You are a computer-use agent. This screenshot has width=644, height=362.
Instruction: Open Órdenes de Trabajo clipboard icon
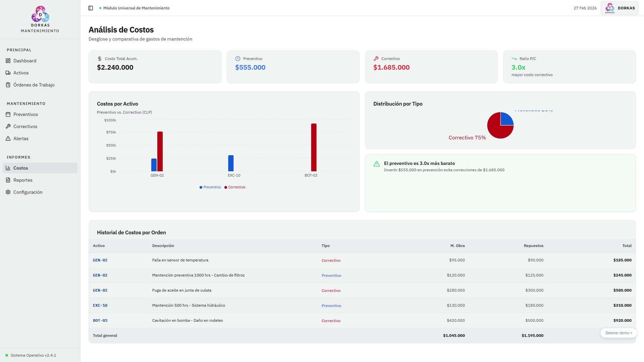(x=8, y=85)
